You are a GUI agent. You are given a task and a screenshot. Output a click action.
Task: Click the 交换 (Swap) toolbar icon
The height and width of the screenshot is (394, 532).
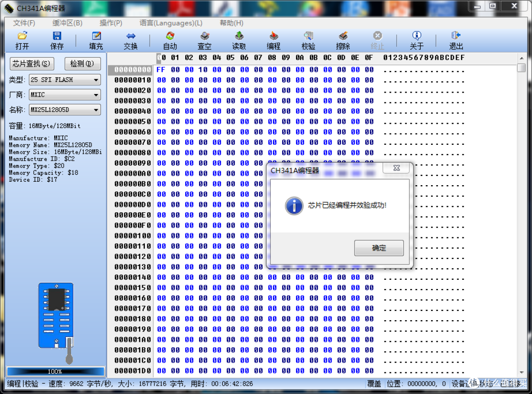[x=131, y=40]
